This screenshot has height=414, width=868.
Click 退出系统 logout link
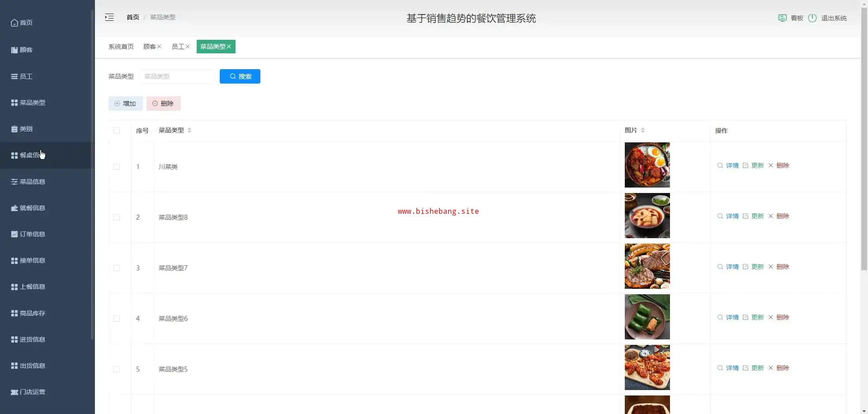pos(834,18)
